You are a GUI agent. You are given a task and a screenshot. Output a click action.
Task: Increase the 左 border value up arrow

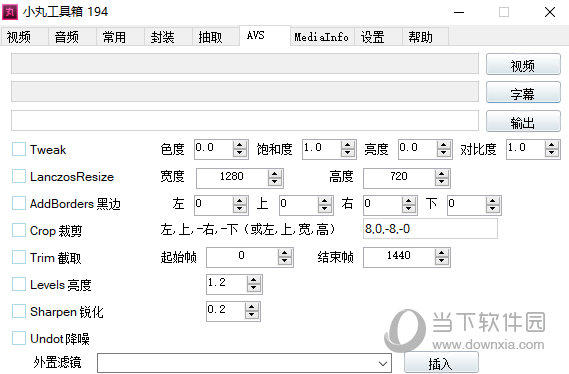click(240, 201)
